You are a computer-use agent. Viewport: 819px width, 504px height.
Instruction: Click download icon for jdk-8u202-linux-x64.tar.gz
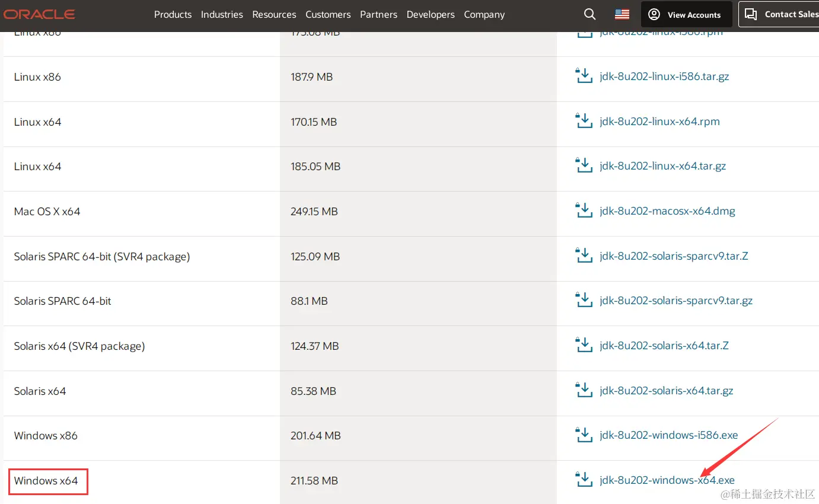[584, 166]
